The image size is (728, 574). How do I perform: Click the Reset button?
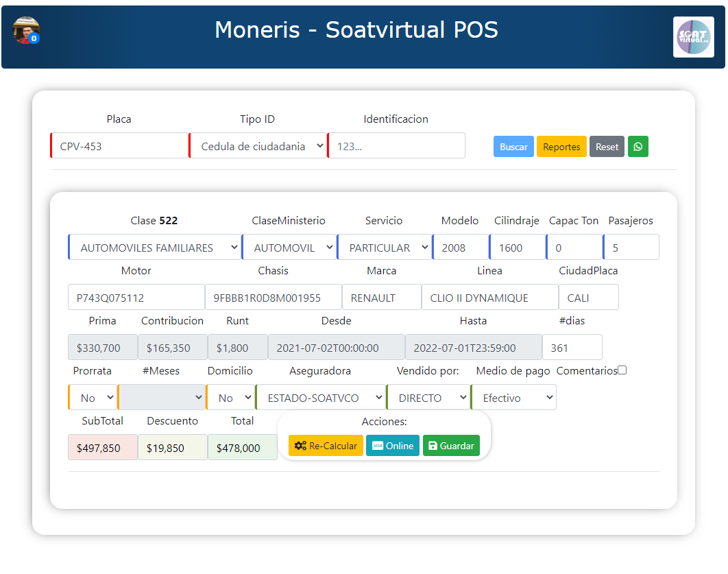click(607, 147)
